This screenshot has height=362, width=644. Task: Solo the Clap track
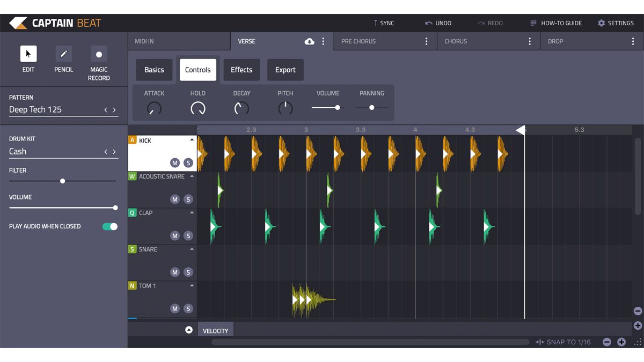click(x=188, y=236)
